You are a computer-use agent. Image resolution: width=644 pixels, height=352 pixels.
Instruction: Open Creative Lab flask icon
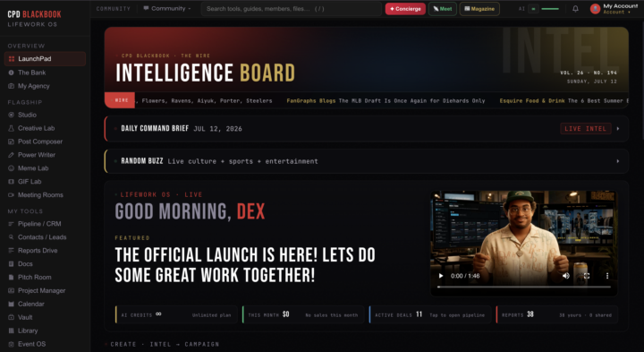tap(11, 128)
